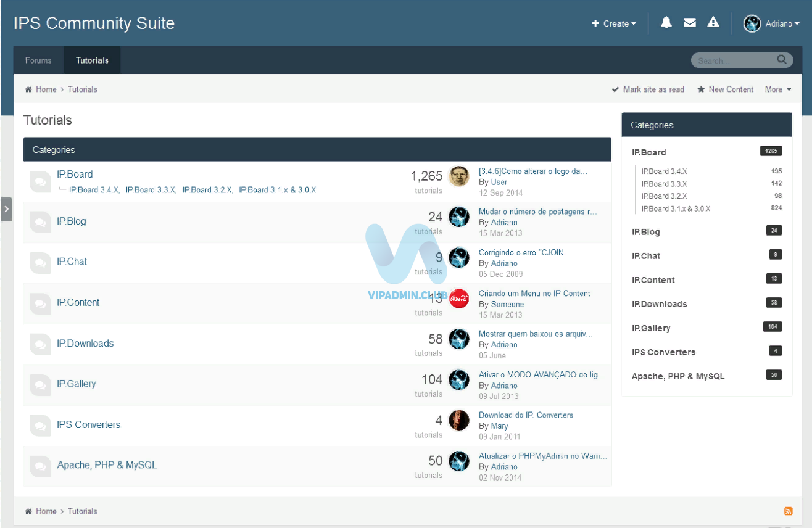Open IP.Board 3.1.x & 3.0.X in main list

(278, 190)
